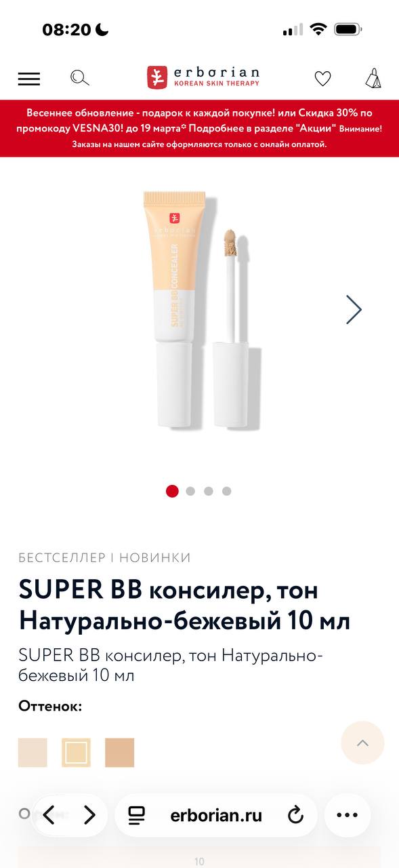Screen dimensions: 399x868
Task: Open browser three-dots more menu
Action: click(347, 815)
